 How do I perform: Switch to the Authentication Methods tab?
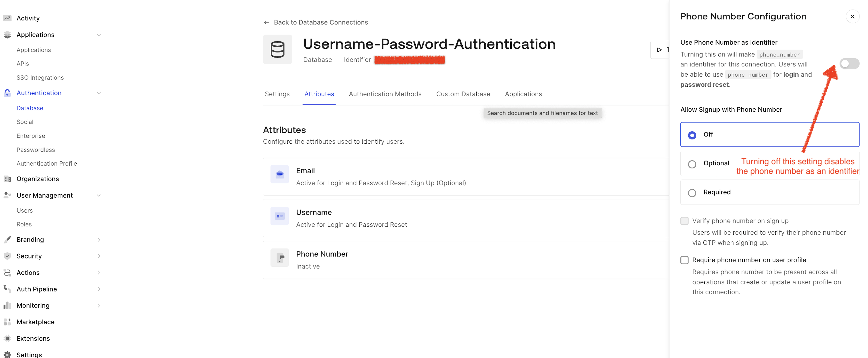(x=385, y=94)
